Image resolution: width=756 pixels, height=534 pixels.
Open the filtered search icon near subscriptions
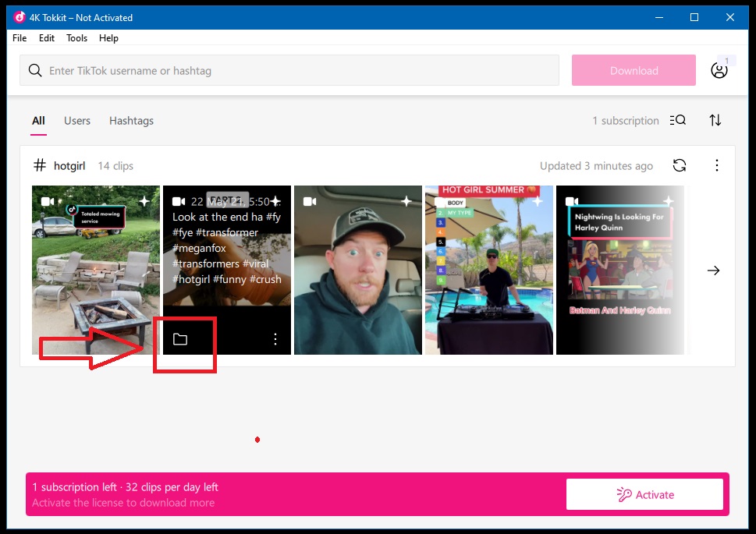(677, 120)
